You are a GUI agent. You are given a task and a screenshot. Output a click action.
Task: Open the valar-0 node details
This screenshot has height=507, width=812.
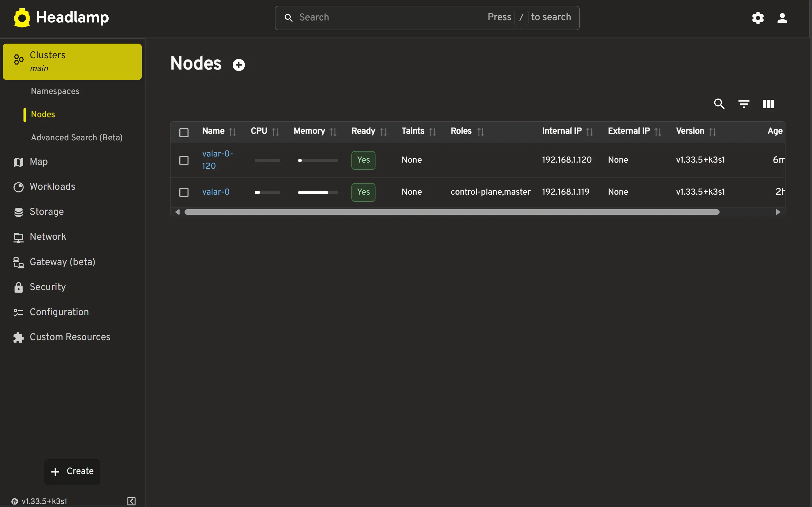coord(216,192)
